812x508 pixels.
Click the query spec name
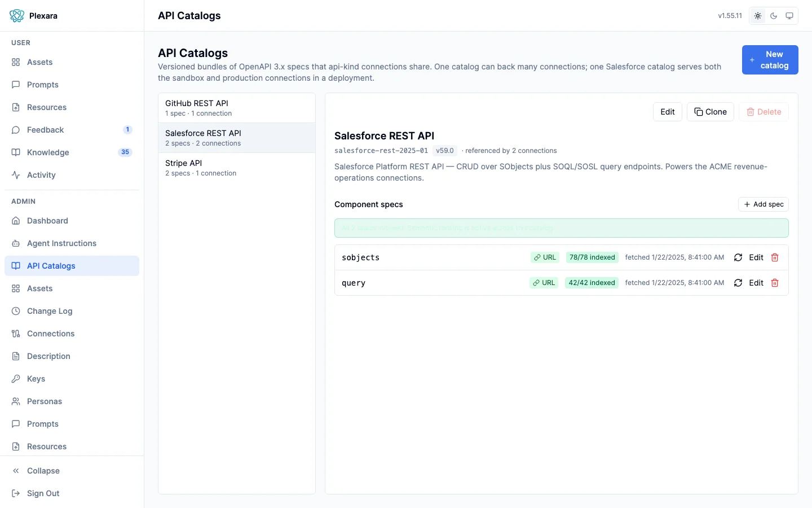pyautogui.click(x=354, y=283)
